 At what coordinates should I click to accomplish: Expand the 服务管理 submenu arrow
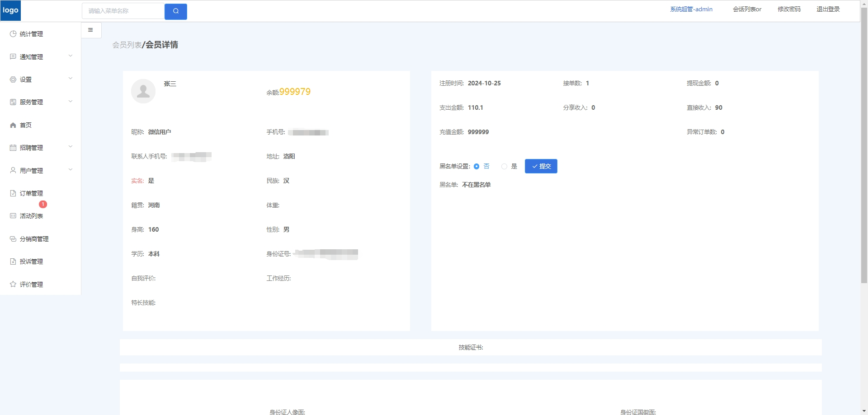71,102
